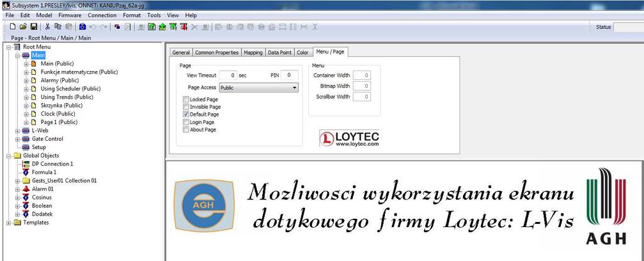Image resolution: width=644 pixels, height=261 pixels.
Task: Click the Root Menu tree icon
Action: coord(17,47)
